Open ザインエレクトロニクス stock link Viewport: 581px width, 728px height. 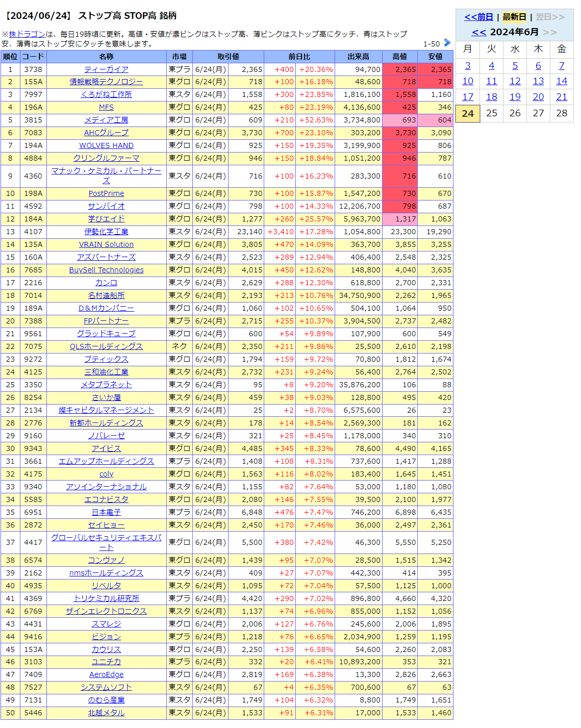pyautogui.click(x=106, y=611)
